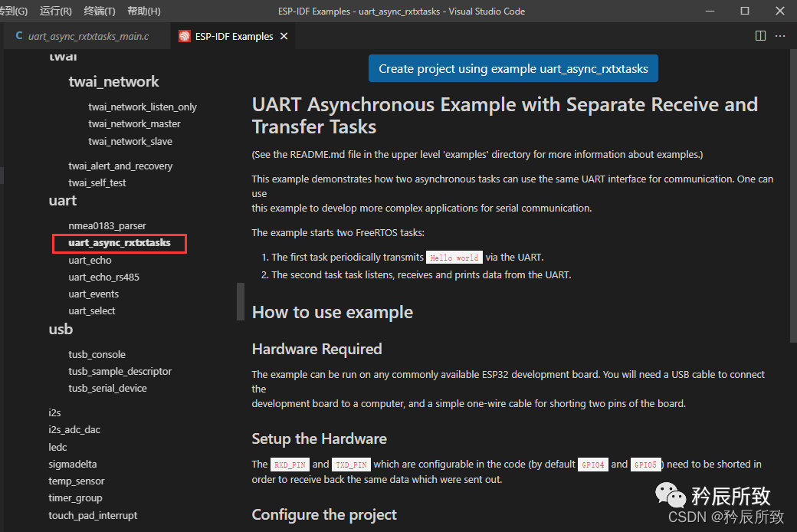The image size is (797, 532).
Task: Click the examples list scrollbar thumb
Action: (x=241, y=300)
